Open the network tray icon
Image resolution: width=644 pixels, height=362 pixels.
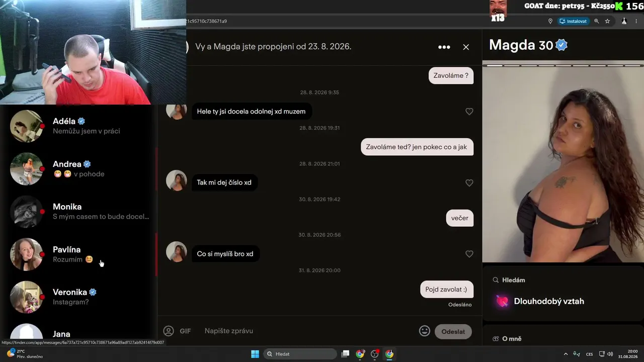[602, 354]
